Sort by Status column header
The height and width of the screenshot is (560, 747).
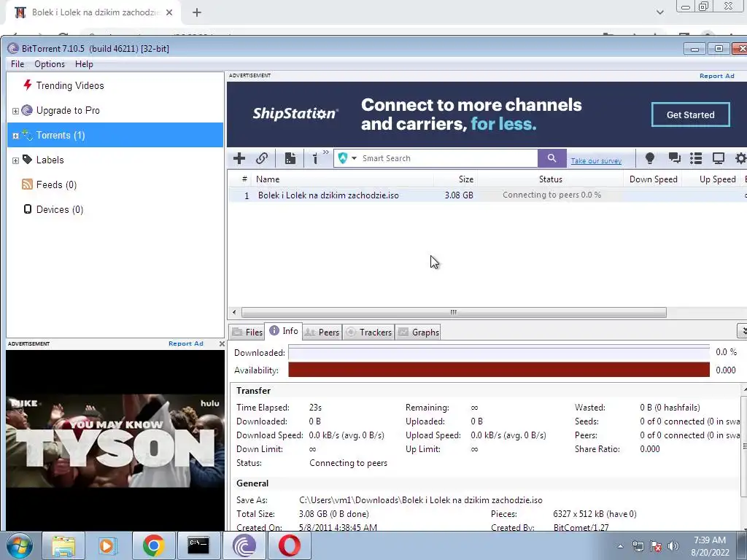click(550, 179)
